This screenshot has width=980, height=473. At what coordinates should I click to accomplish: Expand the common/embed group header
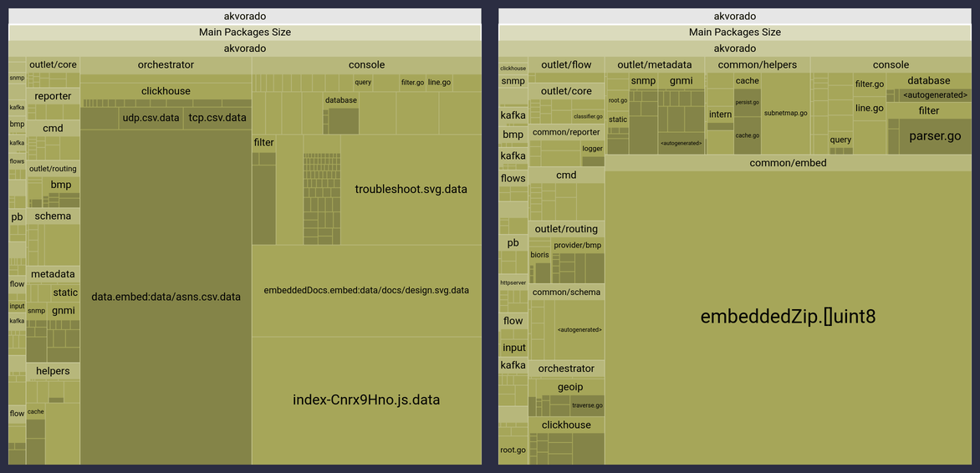788,163
